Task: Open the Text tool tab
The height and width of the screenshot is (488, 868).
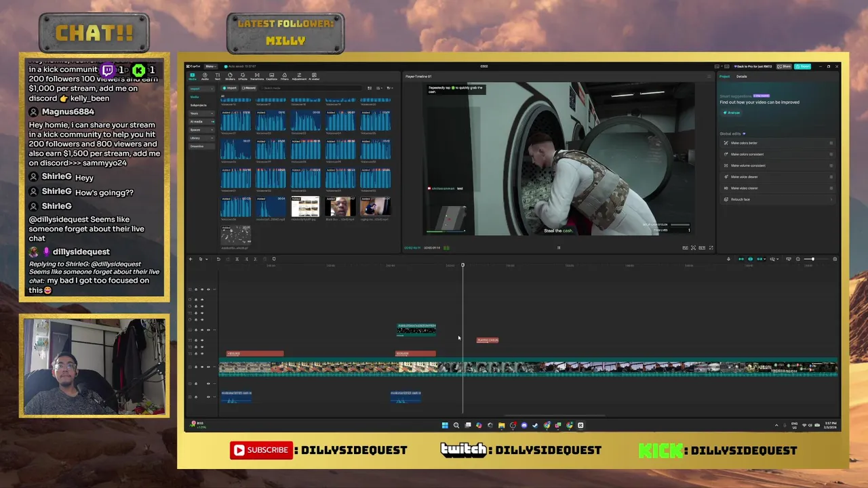Action: (218, 77)
